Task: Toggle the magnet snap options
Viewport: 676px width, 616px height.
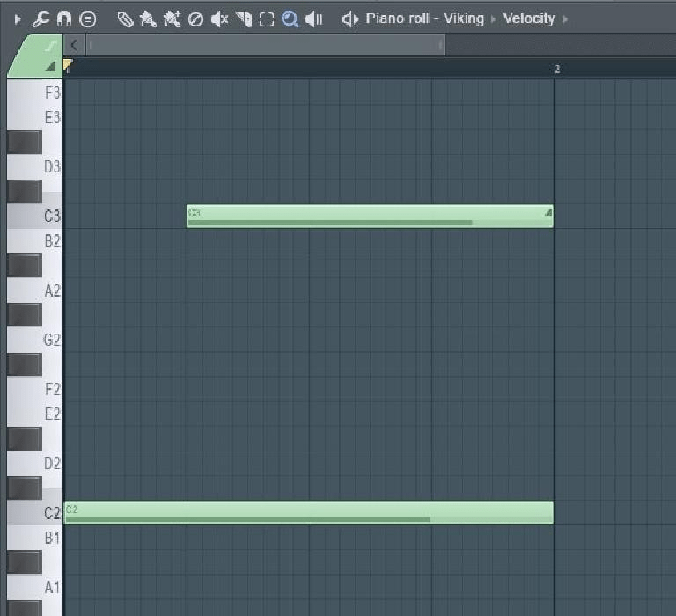Action: [x=63, y=19]
